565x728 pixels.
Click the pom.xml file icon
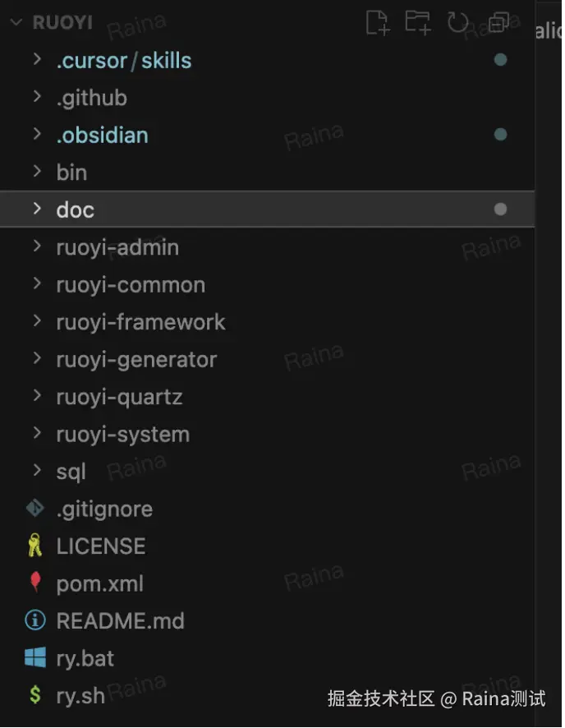[x=34, y=583]
